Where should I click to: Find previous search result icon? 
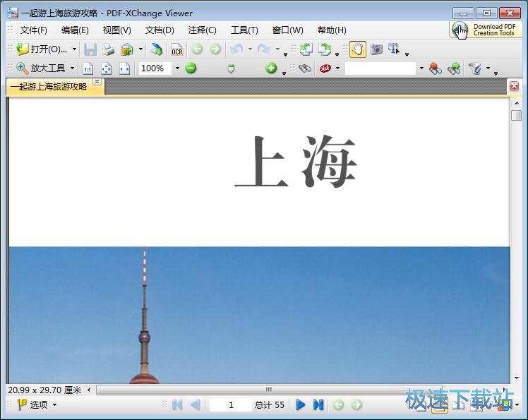[x=436, y=68]
